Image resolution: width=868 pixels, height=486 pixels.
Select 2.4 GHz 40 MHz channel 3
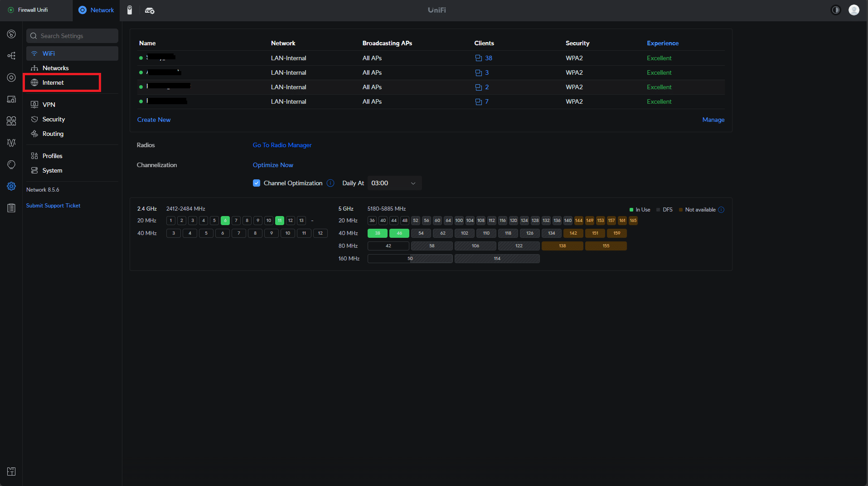point(174,233)
